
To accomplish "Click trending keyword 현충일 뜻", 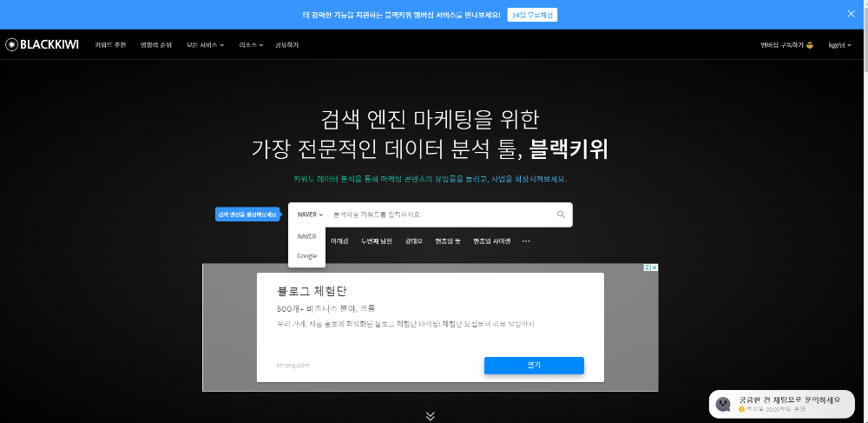I will pos(448,241).
